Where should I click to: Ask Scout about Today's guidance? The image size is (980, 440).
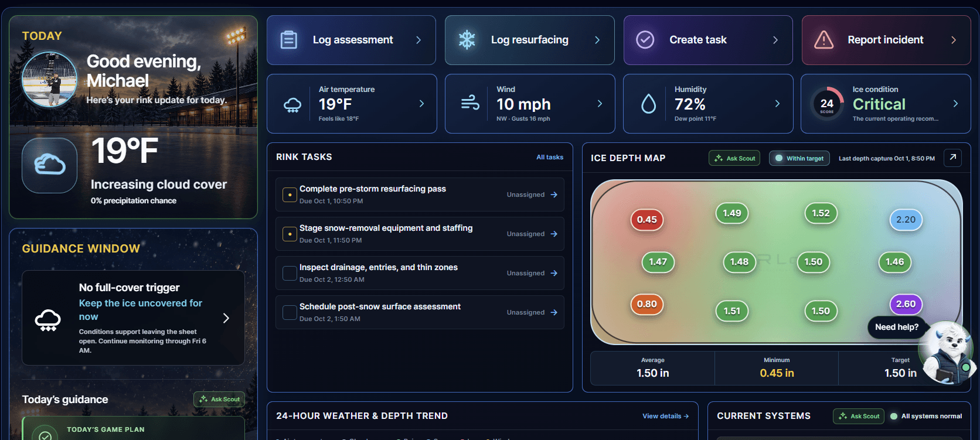(x=219, y=400)
